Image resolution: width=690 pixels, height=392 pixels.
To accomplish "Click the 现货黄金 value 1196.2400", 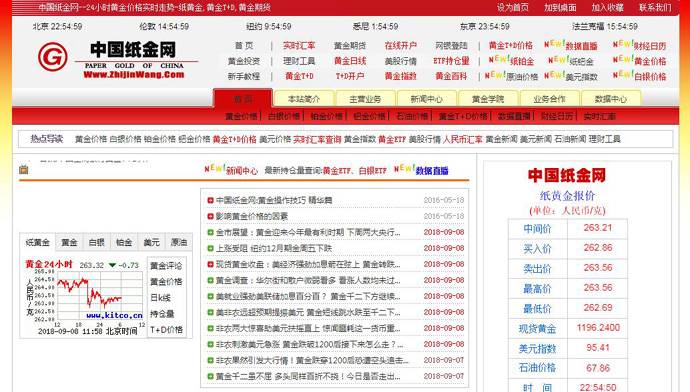I will [598, 328].
